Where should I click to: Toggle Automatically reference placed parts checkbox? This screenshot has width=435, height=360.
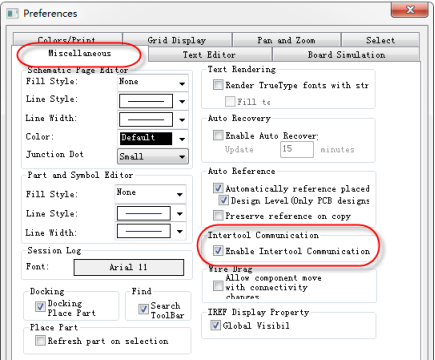click(218, 188)
